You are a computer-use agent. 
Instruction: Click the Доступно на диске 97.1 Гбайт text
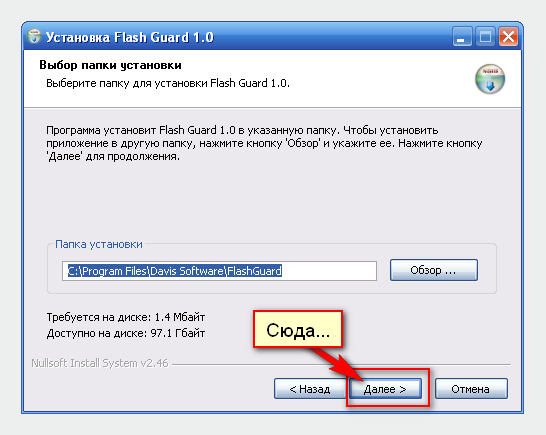(126, 333)
